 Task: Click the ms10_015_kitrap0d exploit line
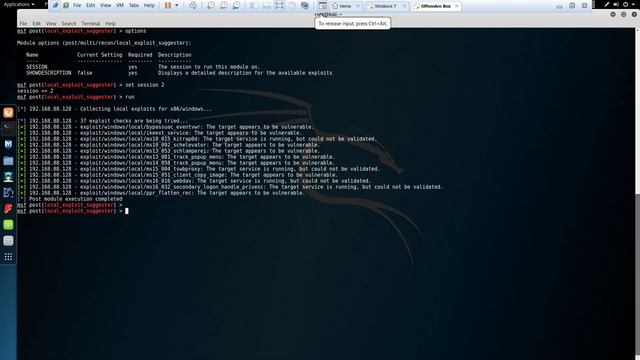197,139
